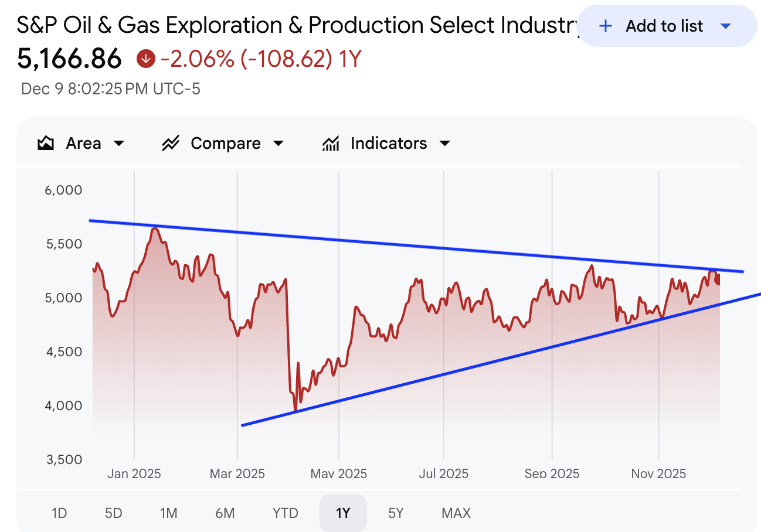
Task: Expand the Indicators dropdown arrow
Action: 445,144
